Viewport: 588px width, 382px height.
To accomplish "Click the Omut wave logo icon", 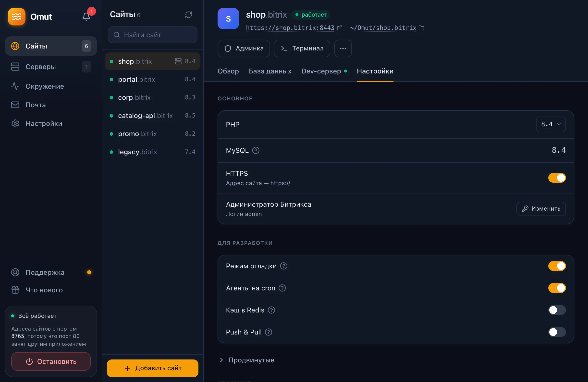I will tap(17, 17).
